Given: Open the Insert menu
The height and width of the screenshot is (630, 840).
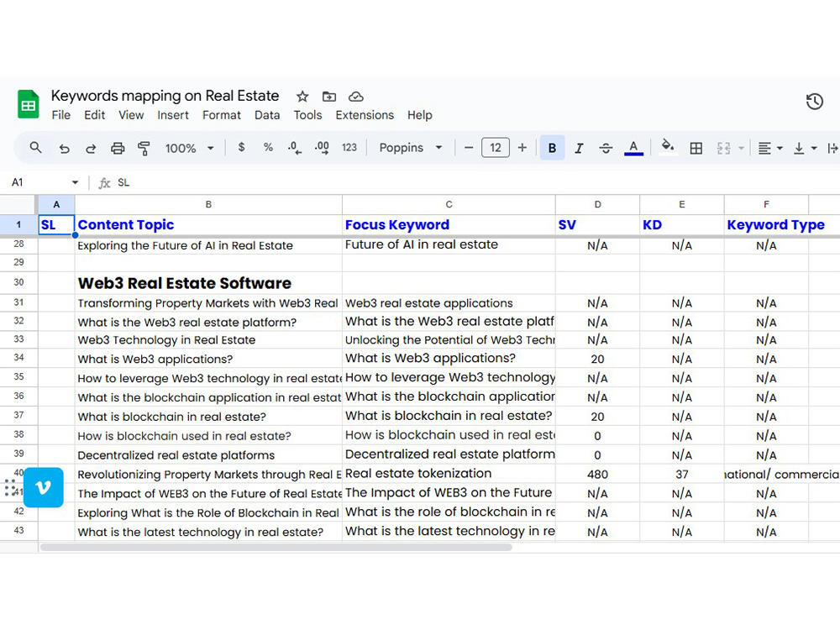Looking at the screenshot, I should pyautogui.click(x=173, y=115).
